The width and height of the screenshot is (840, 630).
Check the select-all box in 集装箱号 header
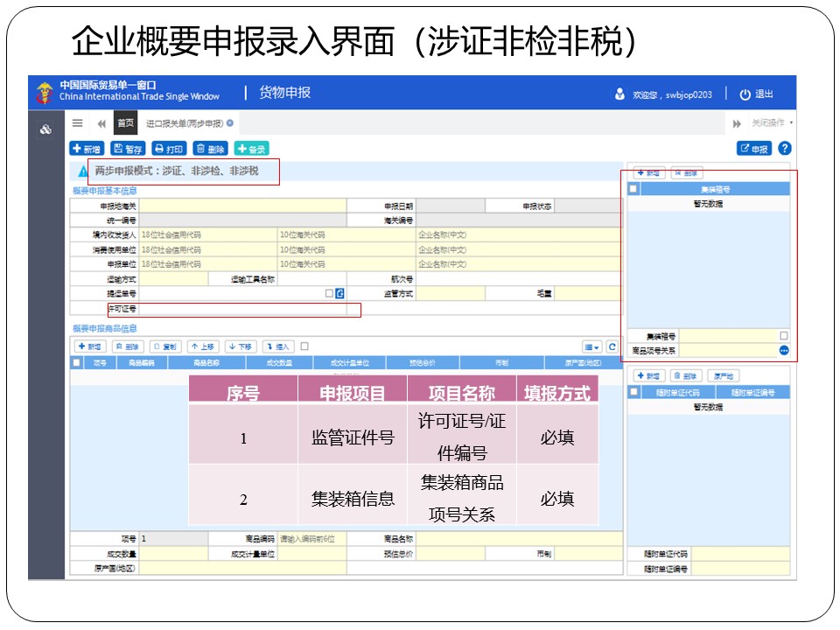(633, 188)
